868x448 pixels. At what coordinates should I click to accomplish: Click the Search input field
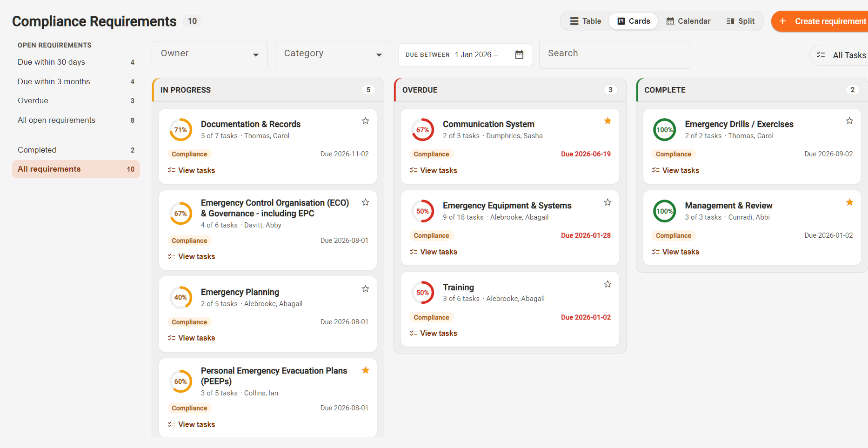click(x=614, y=55)
